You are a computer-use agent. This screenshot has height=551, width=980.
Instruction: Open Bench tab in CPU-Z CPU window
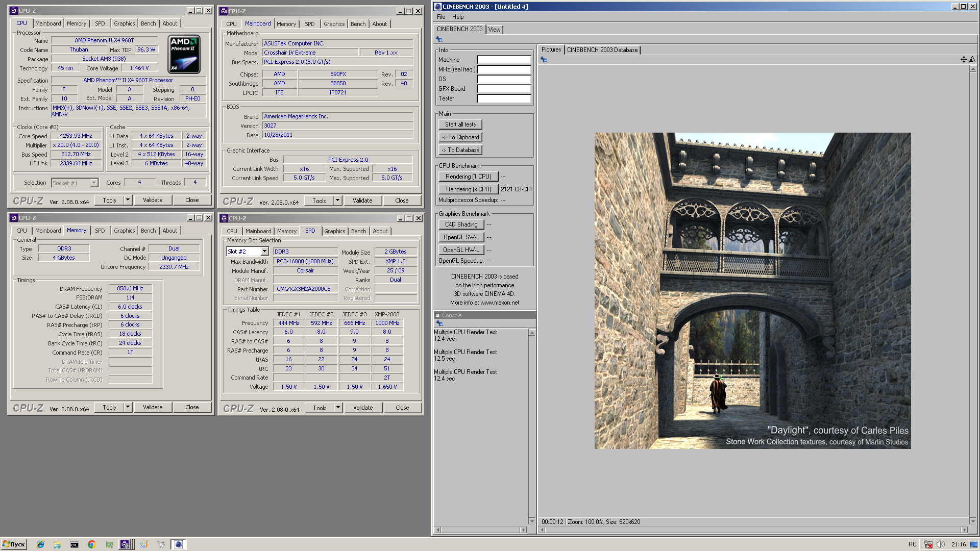[149, 23]
